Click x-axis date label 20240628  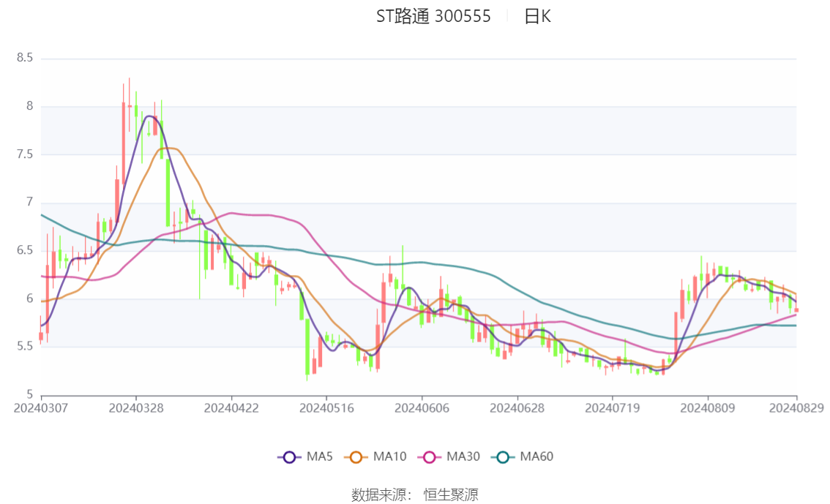517,408
